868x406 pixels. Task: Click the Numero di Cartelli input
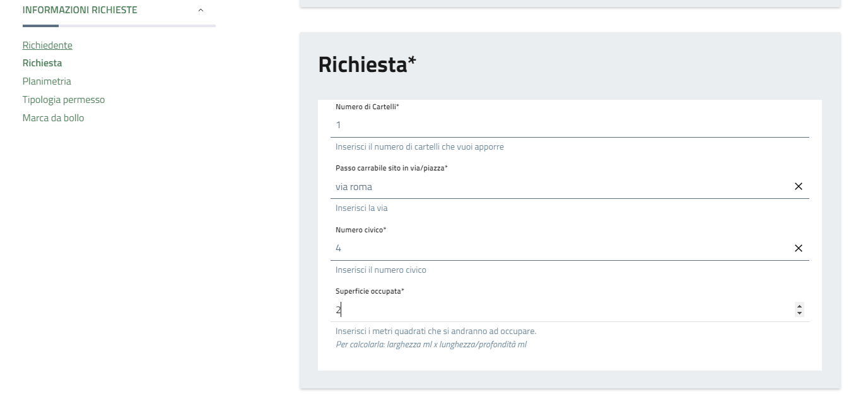(561, 125)
